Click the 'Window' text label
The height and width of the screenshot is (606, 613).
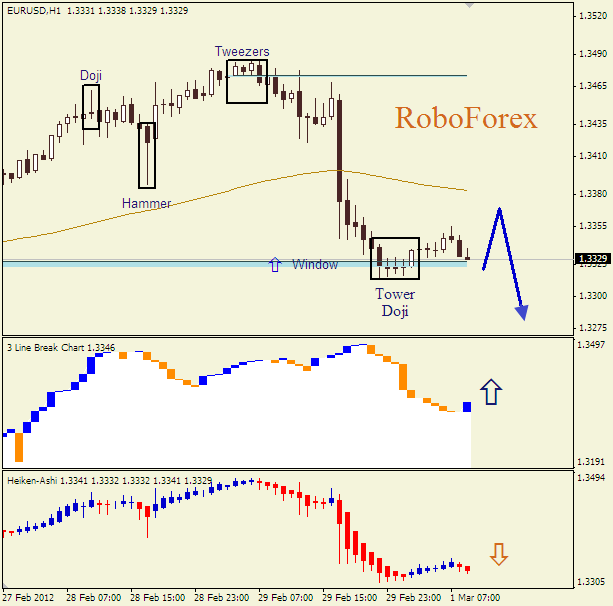point(314,265)
